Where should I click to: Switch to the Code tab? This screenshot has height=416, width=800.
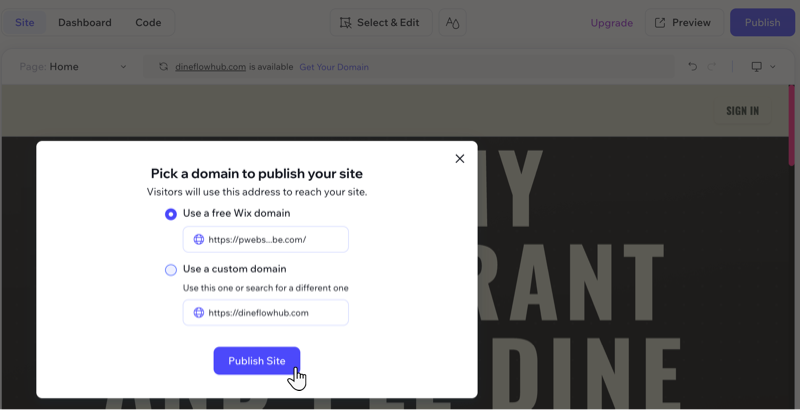[x=148, y=22]
